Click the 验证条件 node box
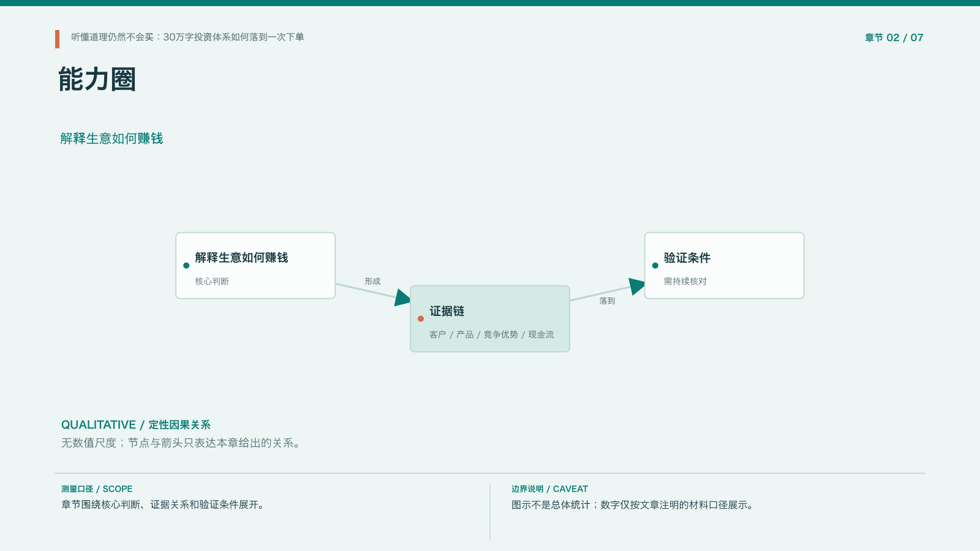 click(724, 266)
